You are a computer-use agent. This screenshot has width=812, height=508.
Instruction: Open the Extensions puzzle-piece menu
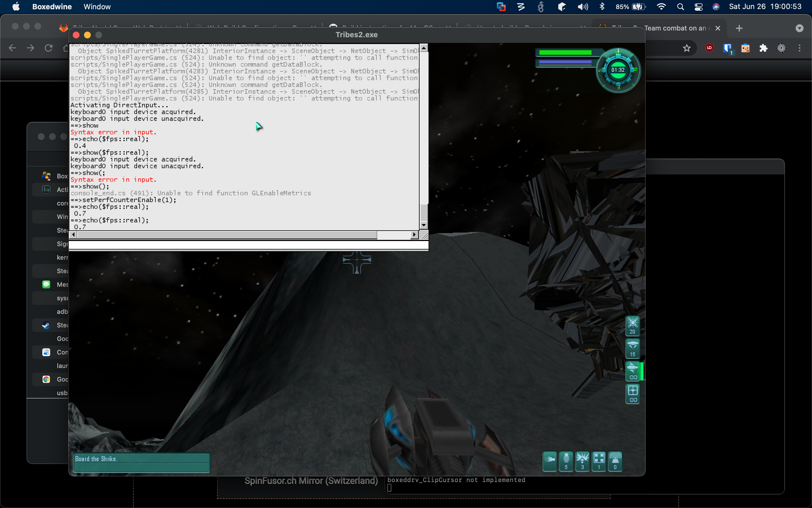(x=763, y=48)
